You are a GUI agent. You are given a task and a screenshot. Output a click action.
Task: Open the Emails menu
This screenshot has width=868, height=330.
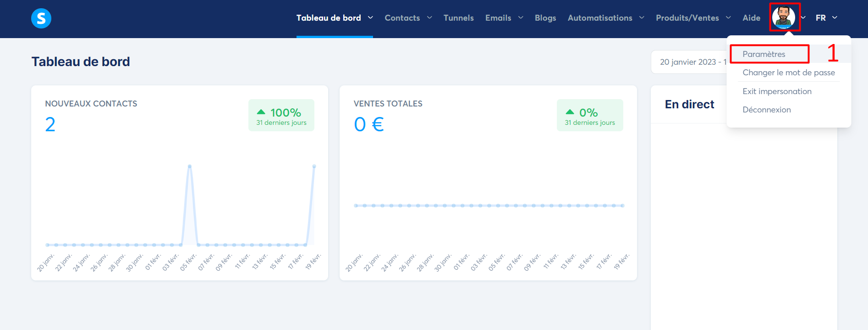(x=498, y=18)
